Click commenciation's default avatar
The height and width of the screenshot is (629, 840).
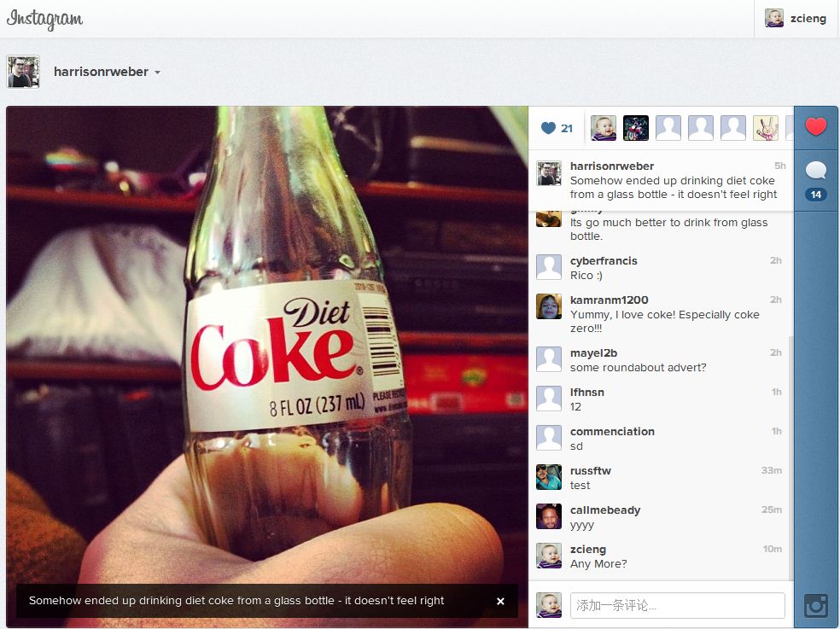[549, 438]
